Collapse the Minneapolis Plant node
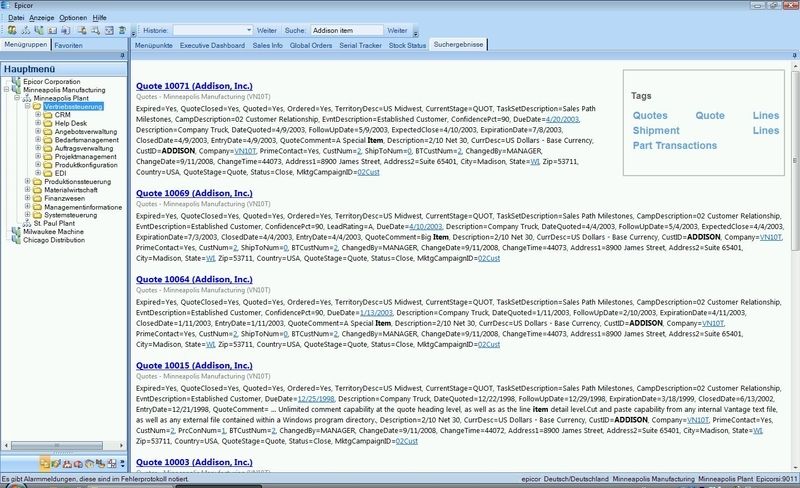Screen dimensions: 800x488 [17, 97]
